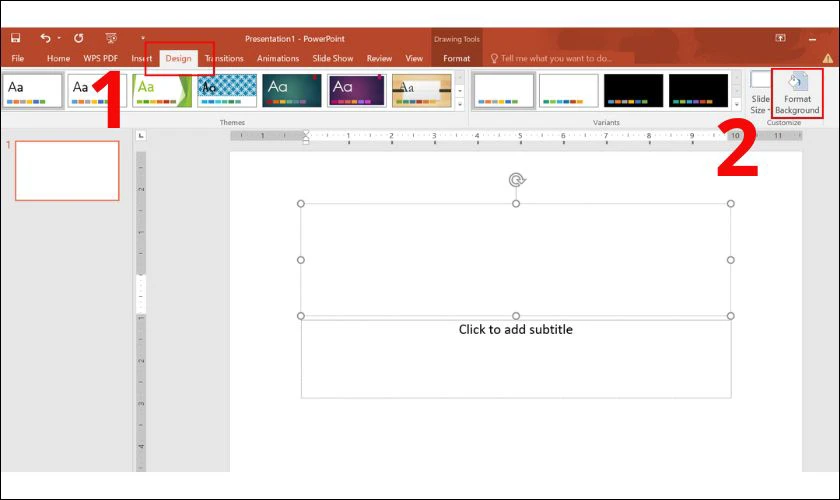Click Start From Beginning slideshow icon
Viewport: 840px width, 500px height.
click(x=111, y=38)
